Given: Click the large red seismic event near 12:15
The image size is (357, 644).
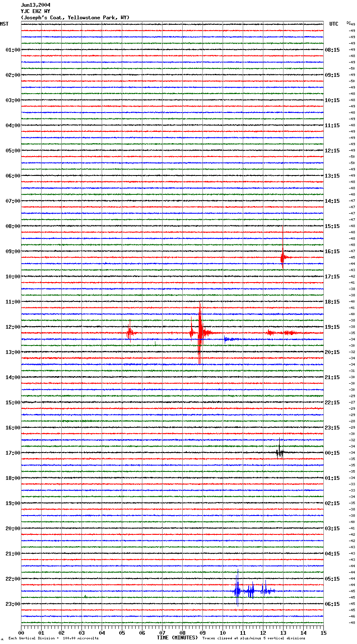Looking at the screenshot, I should click(x=200, y=333).
